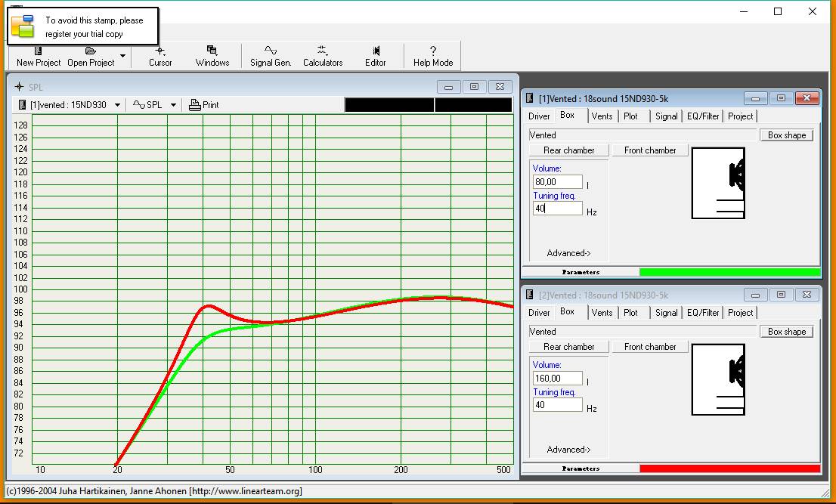Viewport: 836px width, 504px height.
Task: Open the Windows toolbar icon
Action: click(x=212, y=56)
